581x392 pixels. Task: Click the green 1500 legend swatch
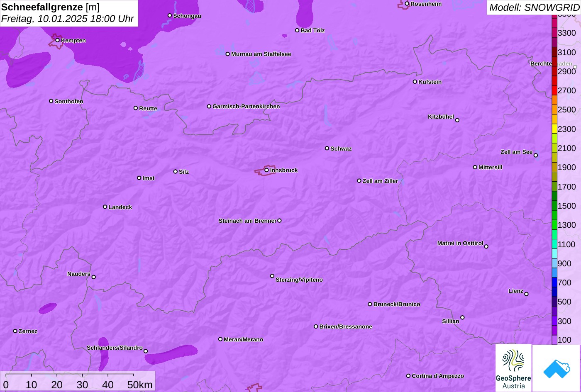click(x=554, y=206)
